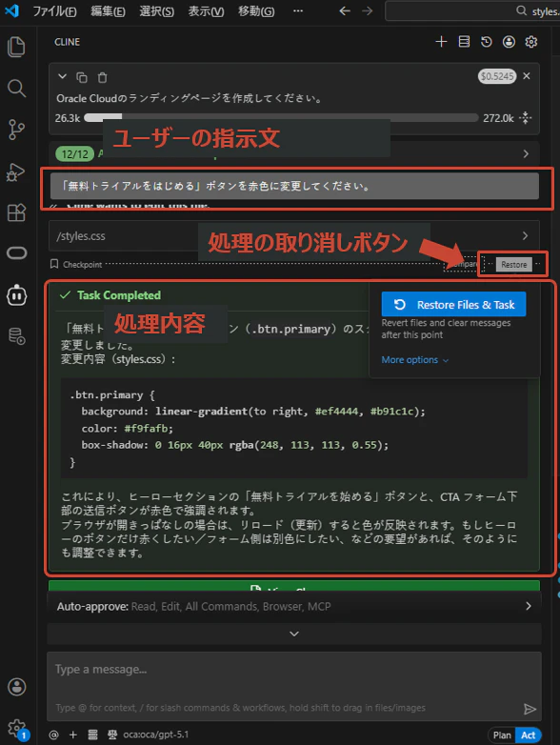Viewport: 560px width, 745px height.
Task: Go back with the left arrow
Action: coord(345,10)
